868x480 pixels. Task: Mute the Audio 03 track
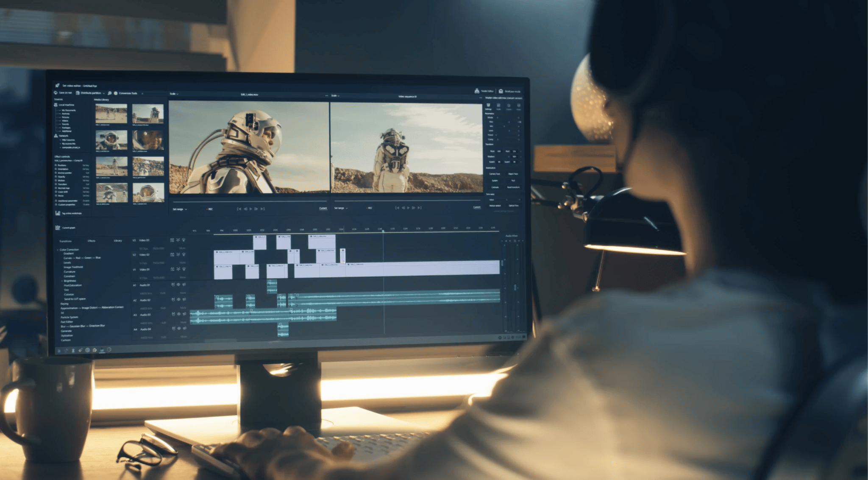click(183, 323)
